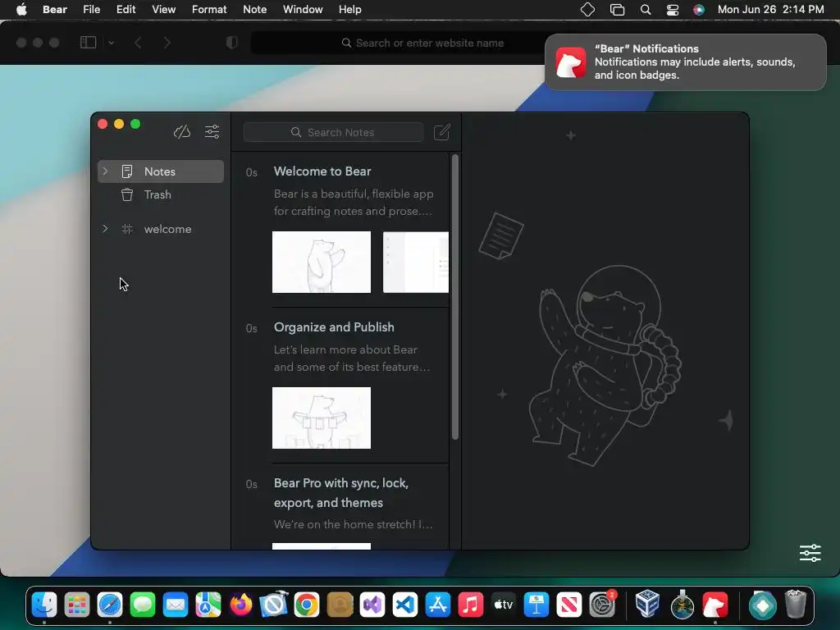Open the File menu
The height and width of the screenshot is (630, 840).
(x=92, y=10)
